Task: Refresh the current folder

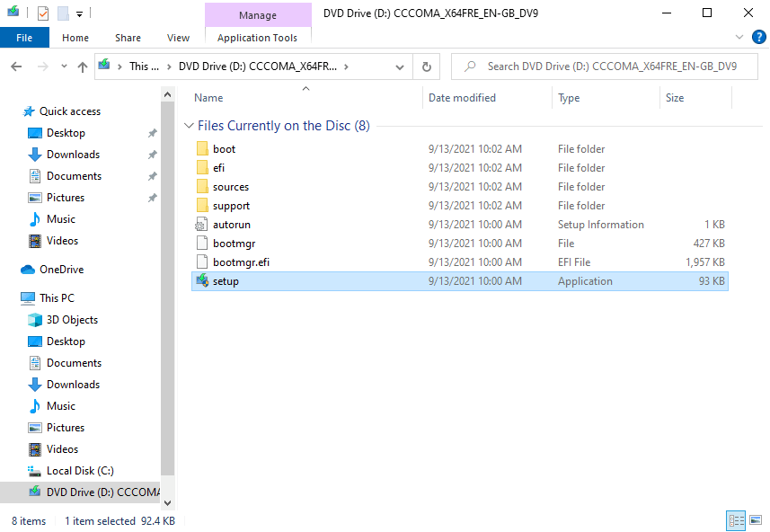Action: pos(426,66)
